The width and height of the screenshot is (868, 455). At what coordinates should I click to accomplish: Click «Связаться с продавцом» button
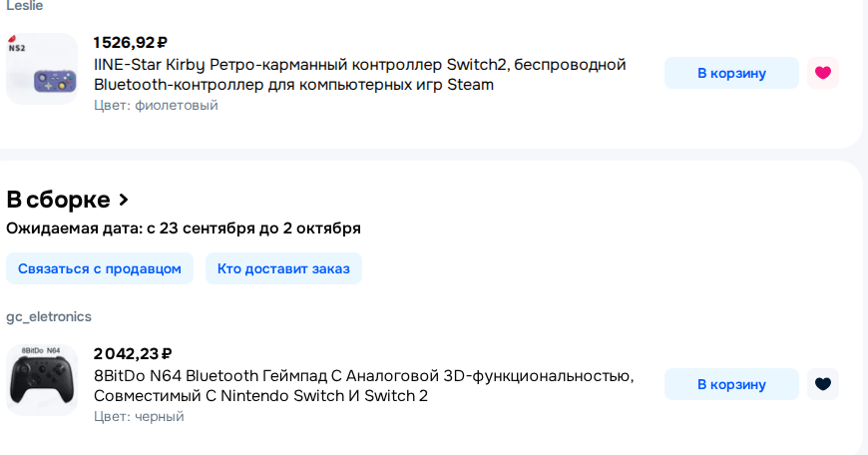(x=100, y=268)
